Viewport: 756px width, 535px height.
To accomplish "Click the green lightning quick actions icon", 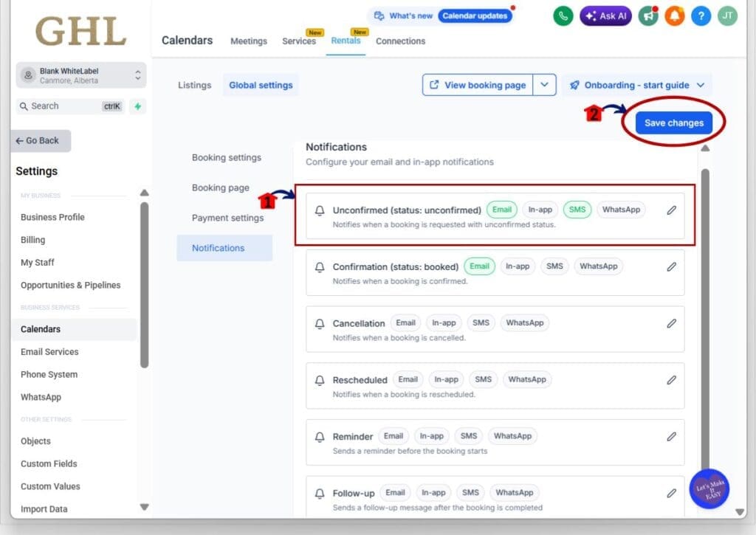I will (138, 106).
